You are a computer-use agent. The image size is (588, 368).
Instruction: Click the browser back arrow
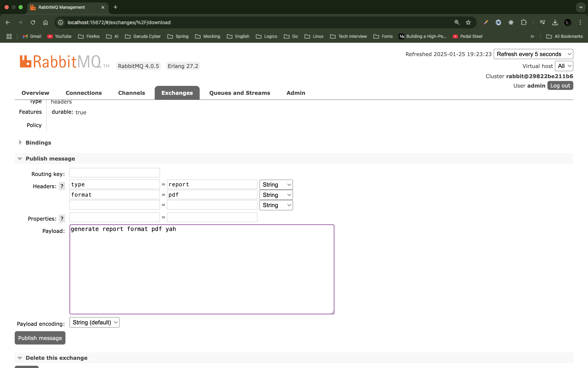[x=8, y=22]
